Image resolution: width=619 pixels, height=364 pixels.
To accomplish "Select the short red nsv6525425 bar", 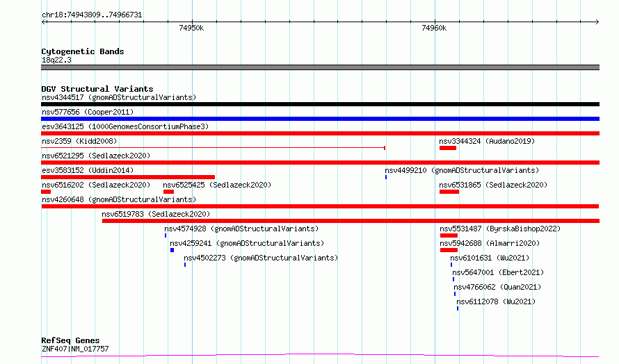I will 168,192.
